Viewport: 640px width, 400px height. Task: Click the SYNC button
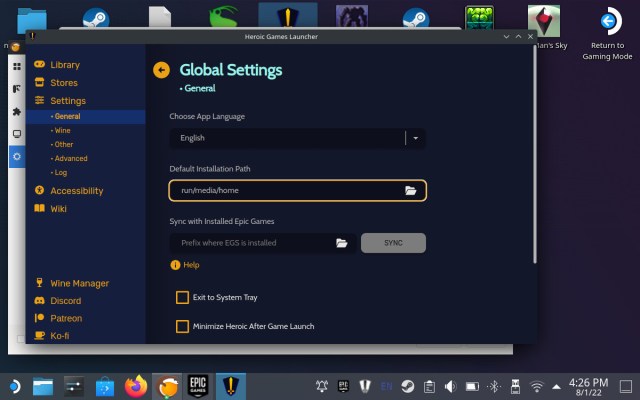393,243
